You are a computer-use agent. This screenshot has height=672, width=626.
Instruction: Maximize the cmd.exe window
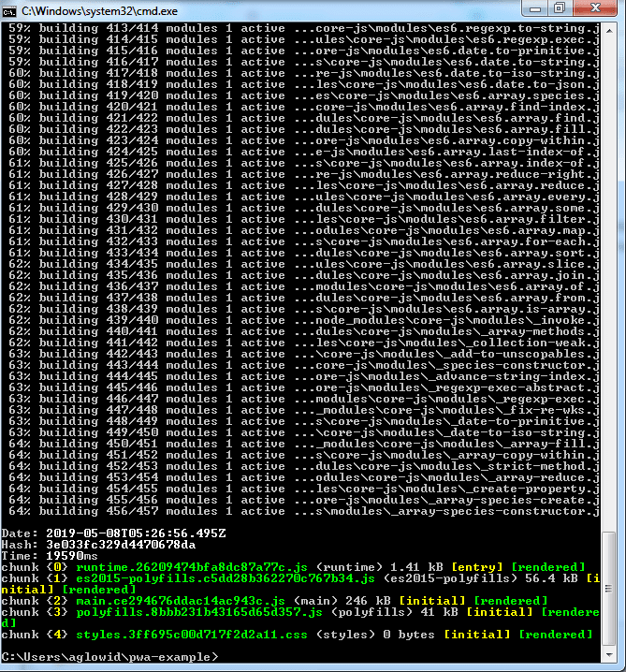coord(560,8)
